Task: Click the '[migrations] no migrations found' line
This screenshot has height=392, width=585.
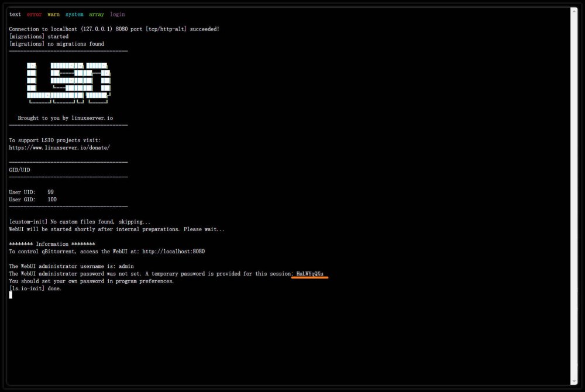Action: click(57, 44)
